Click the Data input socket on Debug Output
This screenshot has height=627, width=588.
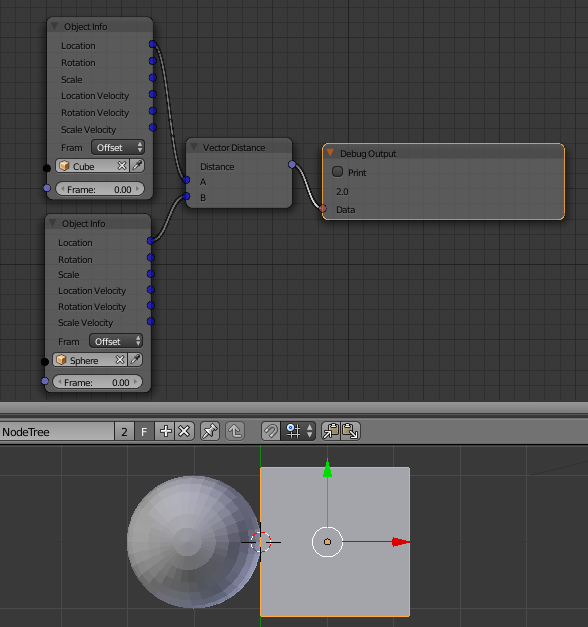tap(322, 208)
